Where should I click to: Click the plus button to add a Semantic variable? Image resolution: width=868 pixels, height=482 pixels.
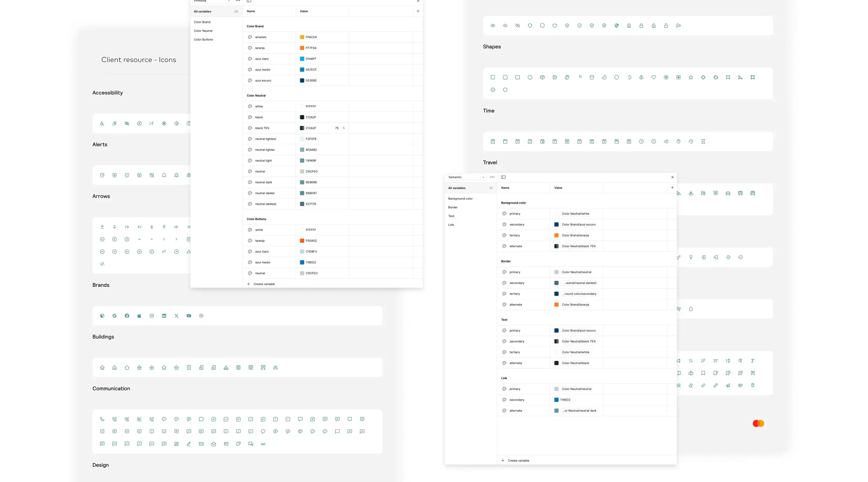click(x=673, y=188)
